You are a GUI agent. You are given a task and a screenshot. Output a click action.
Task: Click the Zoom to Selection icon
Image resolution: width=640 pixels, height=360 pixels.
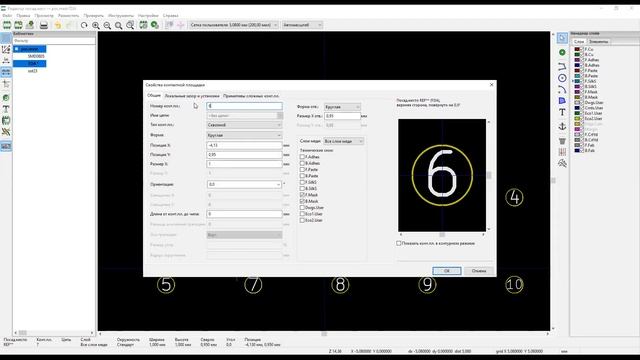(x=130, y=25)
